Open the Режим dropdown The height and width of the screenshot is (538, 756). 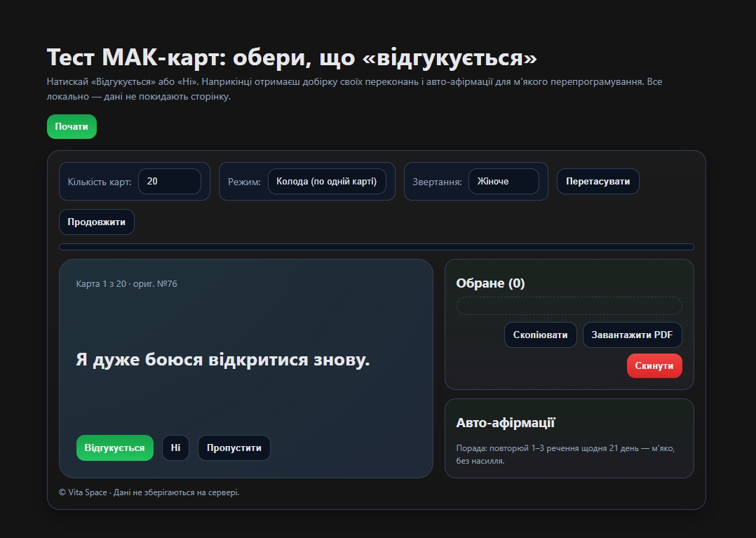click(x=326, y=181)
